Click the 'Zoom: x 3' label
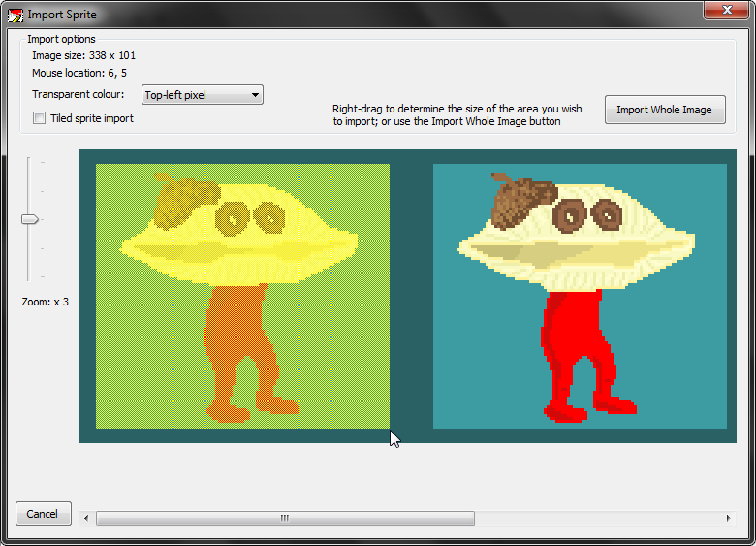 [x=46, y=302]
